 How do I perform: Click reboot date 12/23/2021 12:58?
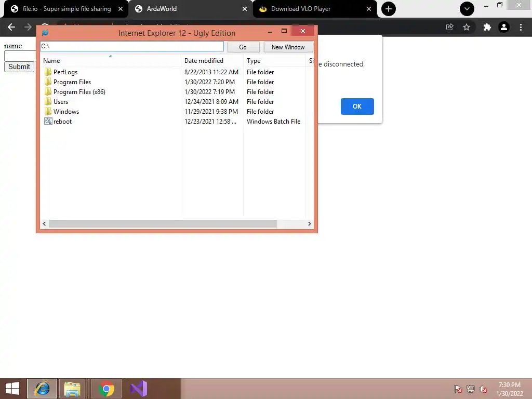point(210,121)
